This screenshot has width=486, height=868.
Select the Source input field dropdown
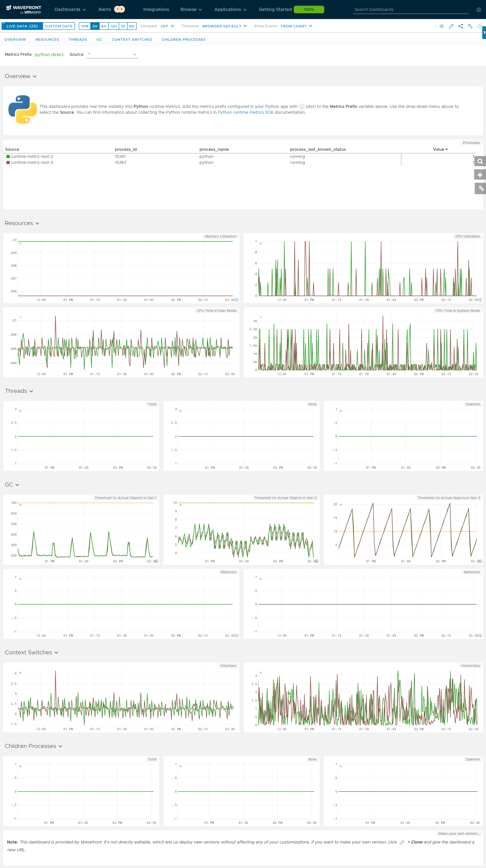point(110,54)
